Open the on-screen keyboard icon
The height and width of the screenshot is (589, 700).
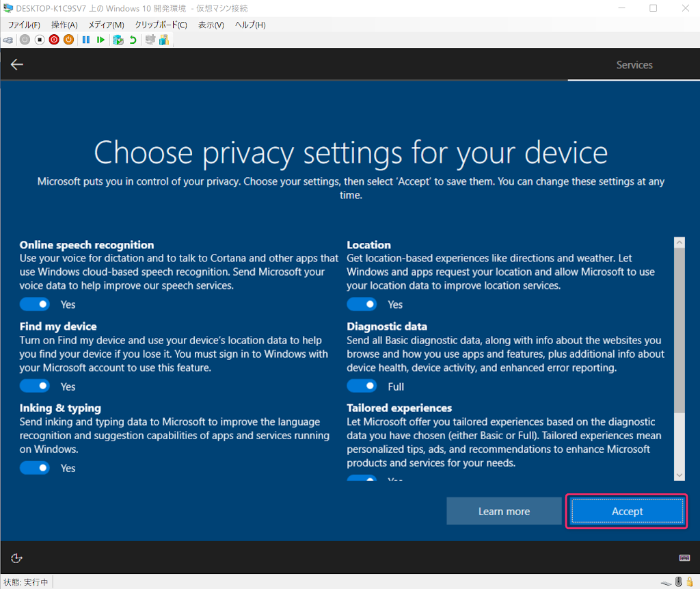point(684,558)
